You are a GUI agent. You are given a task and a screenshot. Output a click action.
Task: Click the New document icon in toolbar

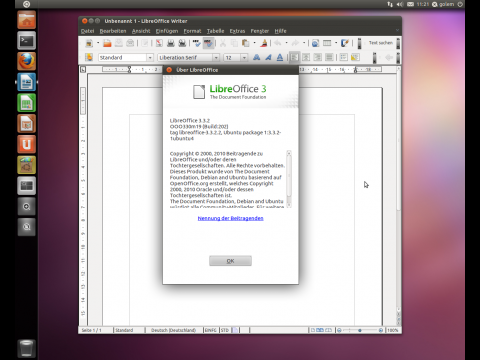[x=89, y=43]
